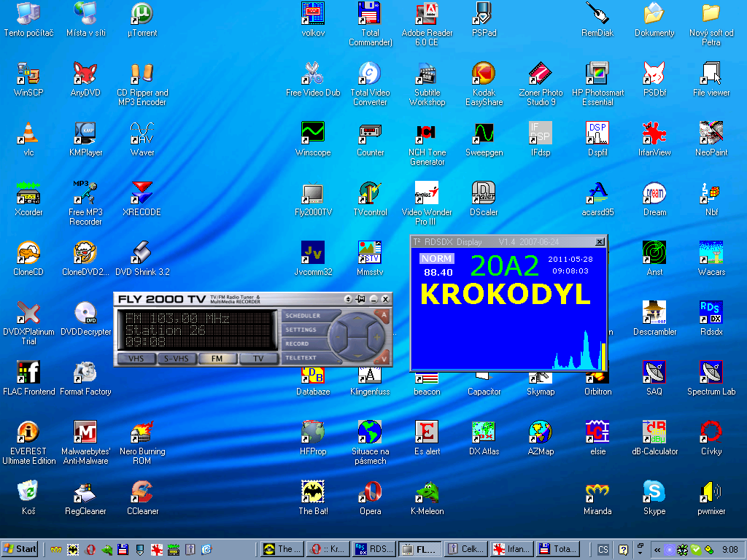Toggle the NORM mode label in RDSDX Display
The width and height of the screenshot is (747, 560).
(x=436, y=259)
